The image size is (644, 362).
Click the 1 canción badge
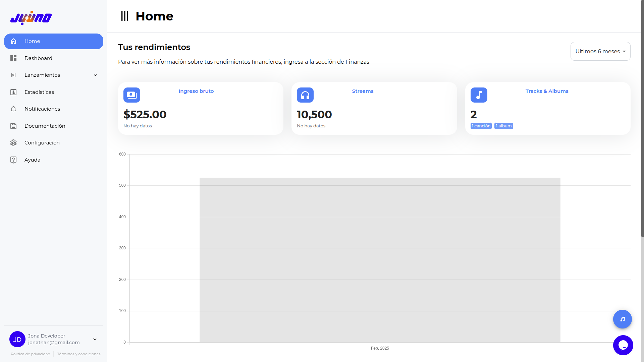(x=481, y=126)
